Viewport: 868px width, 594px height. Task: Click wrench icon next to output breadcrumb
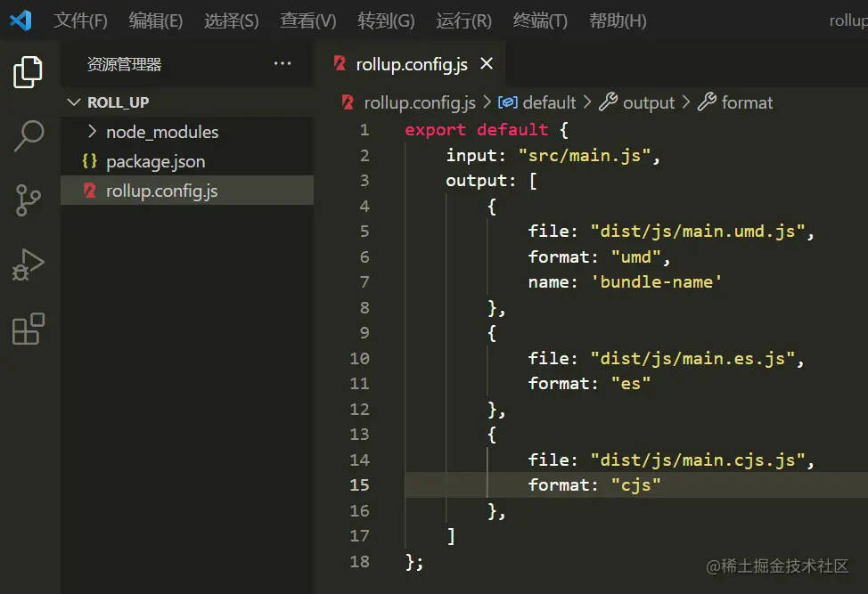pos(608,102)
